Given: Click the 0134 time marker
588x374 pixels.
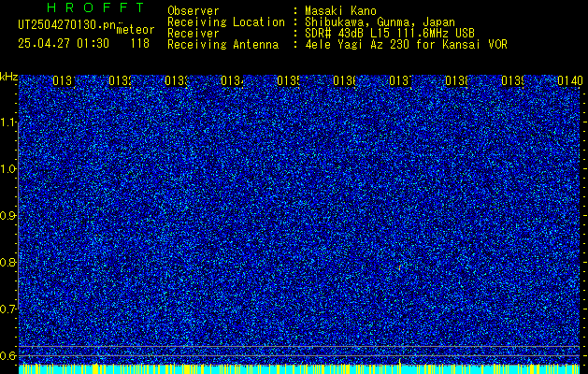Looking at the screenshot, I should pyautogui.click(x=233, y=80).
